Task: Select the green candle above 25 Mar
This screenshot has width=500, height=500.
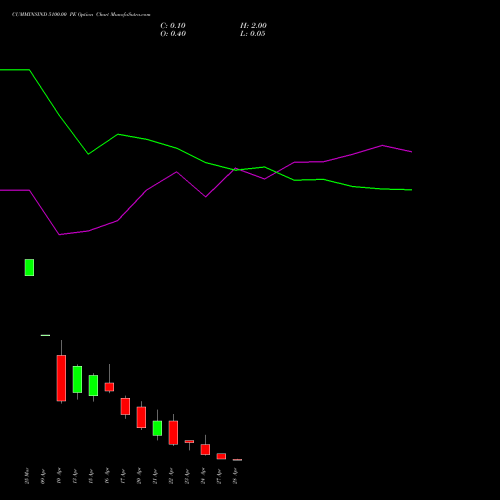Action: click(29, 267)
